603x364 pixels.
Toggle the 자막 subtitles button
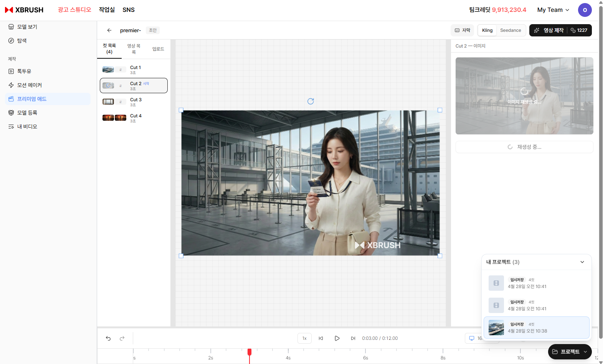point(463,30)
